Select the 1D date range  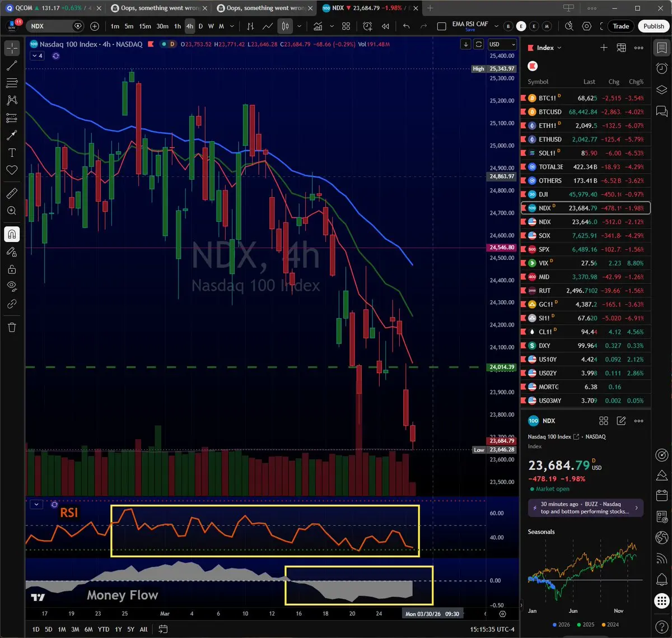tap(36, 629)
